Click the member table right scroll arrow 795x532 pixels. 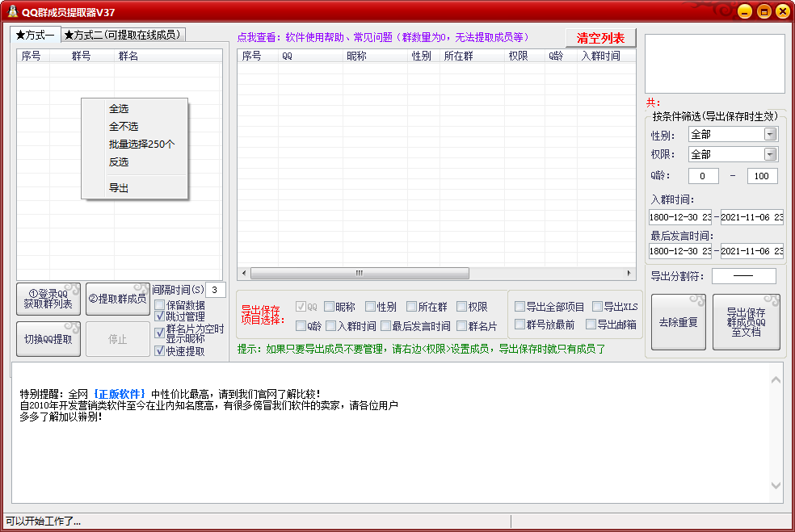629,273
